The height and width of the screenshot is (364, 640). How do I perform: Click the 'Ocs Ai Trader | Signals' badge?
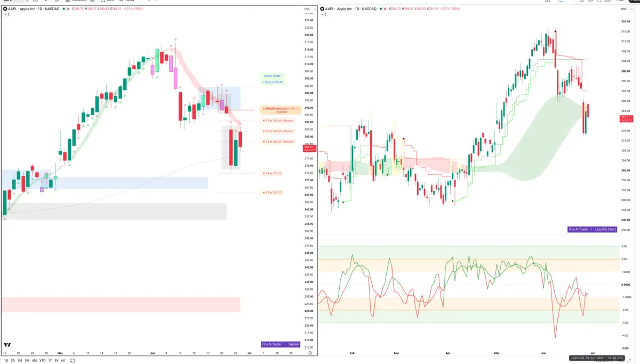[x=281, y=344]
